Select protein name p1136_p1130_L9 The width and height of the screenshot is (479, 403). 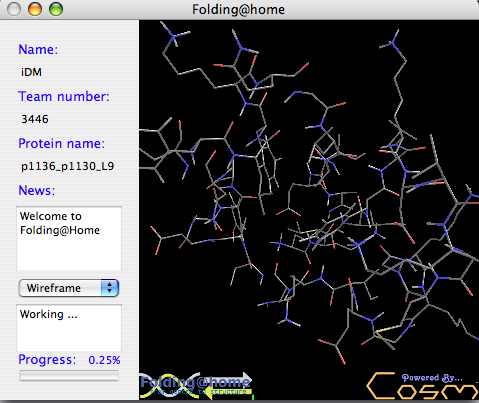(68, 166)
